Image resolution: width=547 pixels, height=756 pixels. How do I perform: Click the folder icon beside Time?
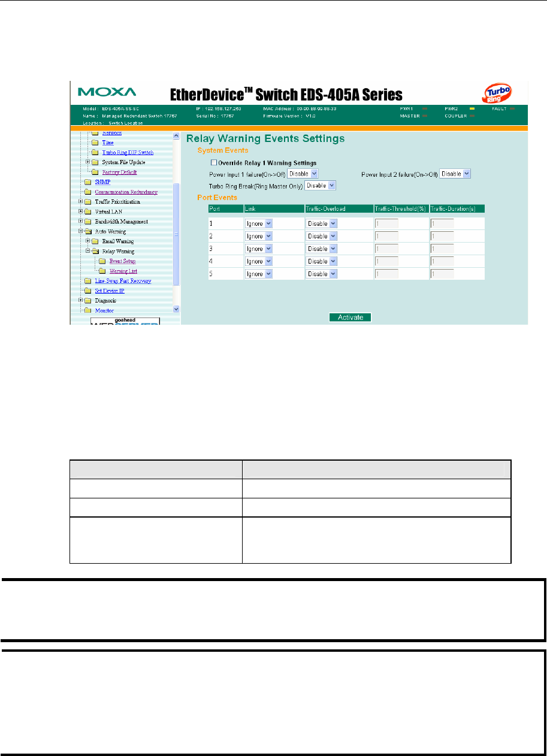click(96, 143)
